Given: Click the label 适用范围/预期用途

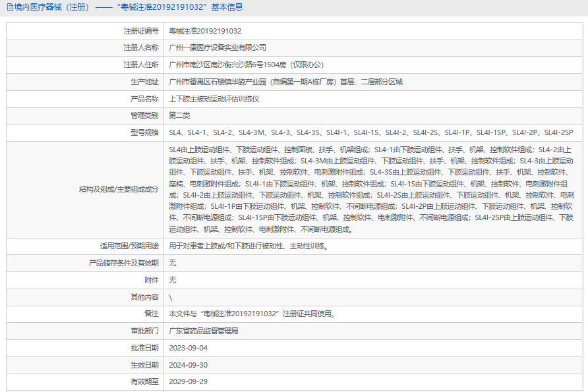Looking at the screenshot, I should (x=129, y=246).
